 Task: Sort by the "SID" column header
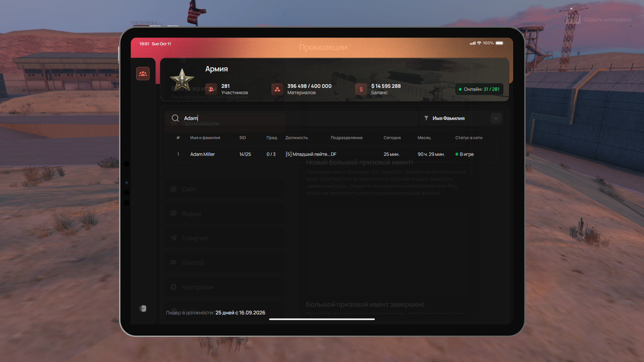pos(243,138)
